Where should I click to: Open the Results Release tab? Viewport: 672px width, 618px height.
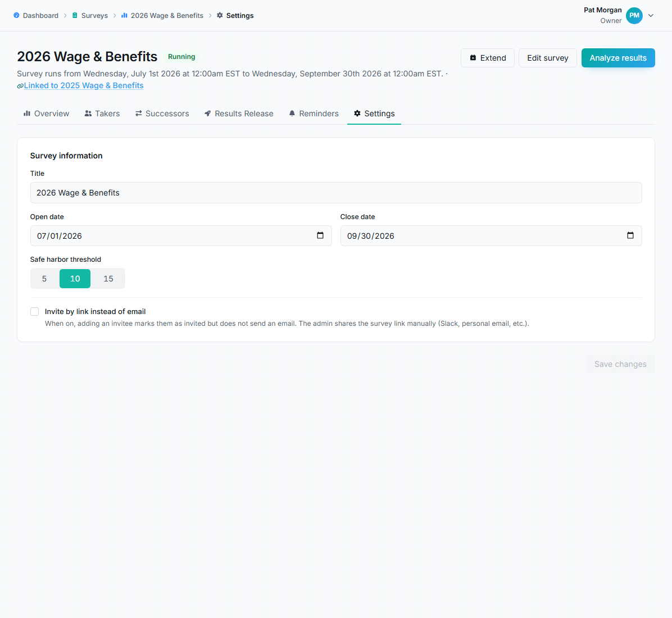pyautogui.click(x=239, y=113)
